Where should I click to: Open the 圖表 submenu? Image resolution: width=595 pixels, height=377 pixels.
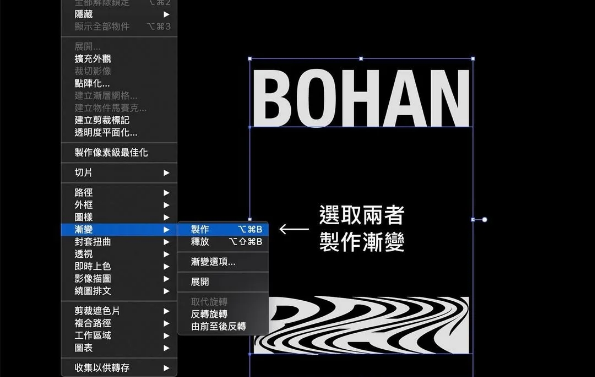119,348
